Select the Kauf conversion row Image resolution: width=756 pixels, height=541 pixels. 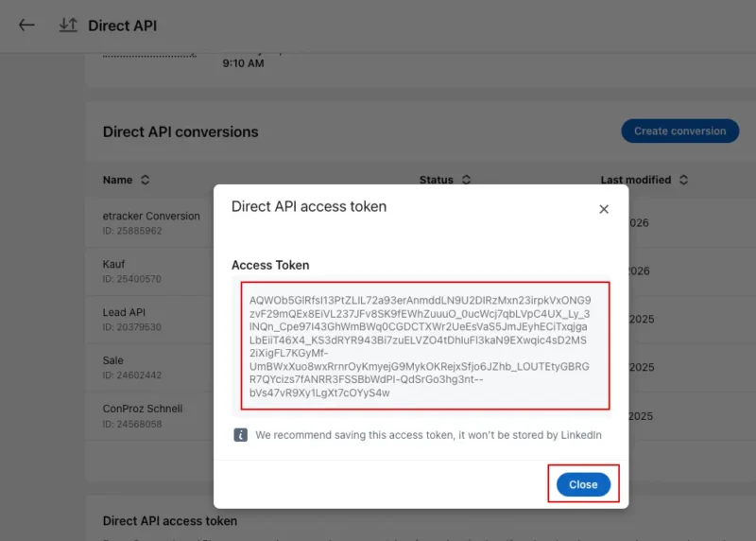pos(114,264)
